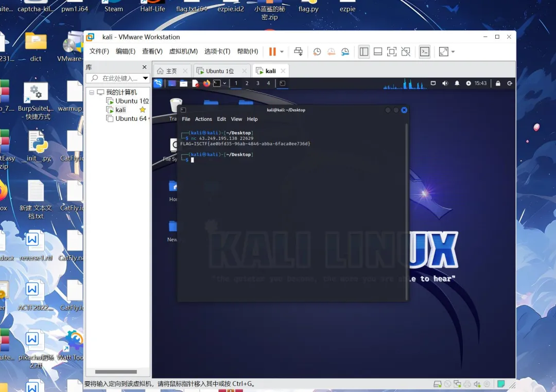
Task: Click Kali panel volume icon
Action: [x=445, y=83]
